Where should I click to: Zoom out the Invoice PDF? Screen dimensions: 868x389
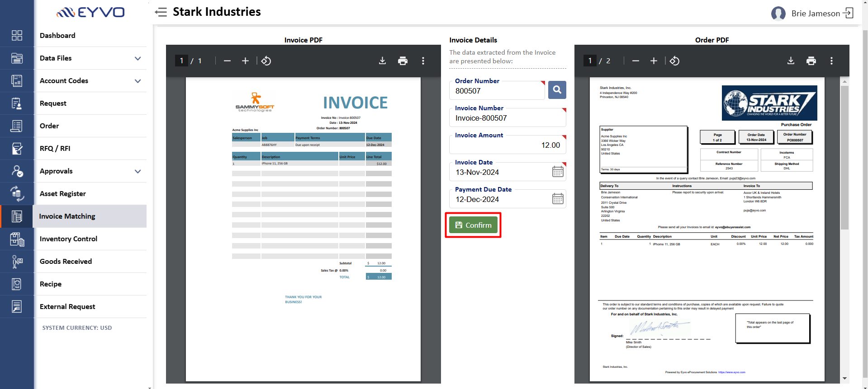tap(227, 61)
